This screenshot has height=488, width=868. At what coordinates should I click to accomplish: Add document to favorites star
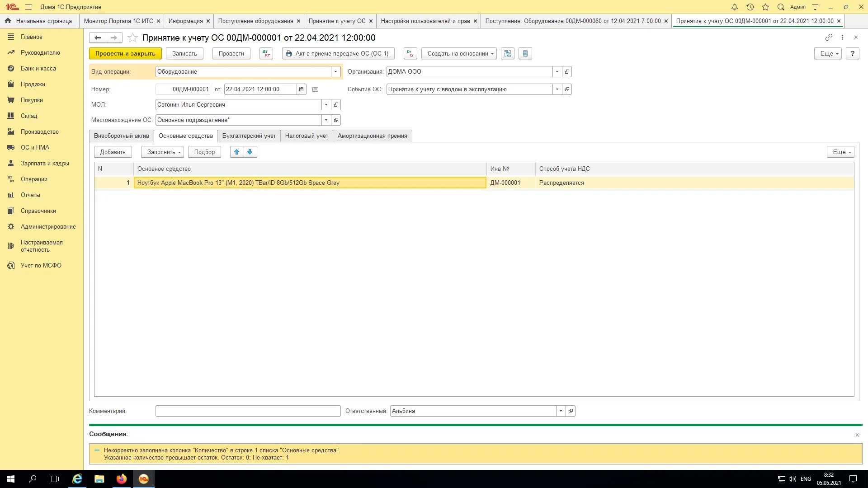pyautogui.click(x=132, y=38)
